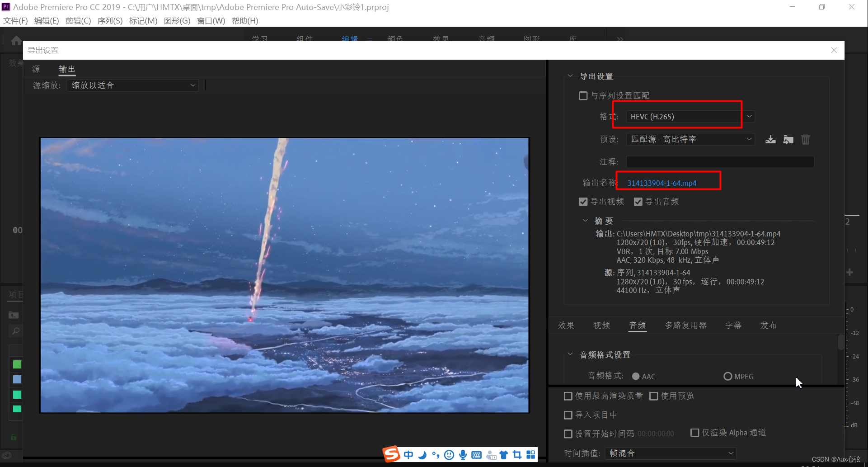Click the Sogou account user icon

click(491, 455)
